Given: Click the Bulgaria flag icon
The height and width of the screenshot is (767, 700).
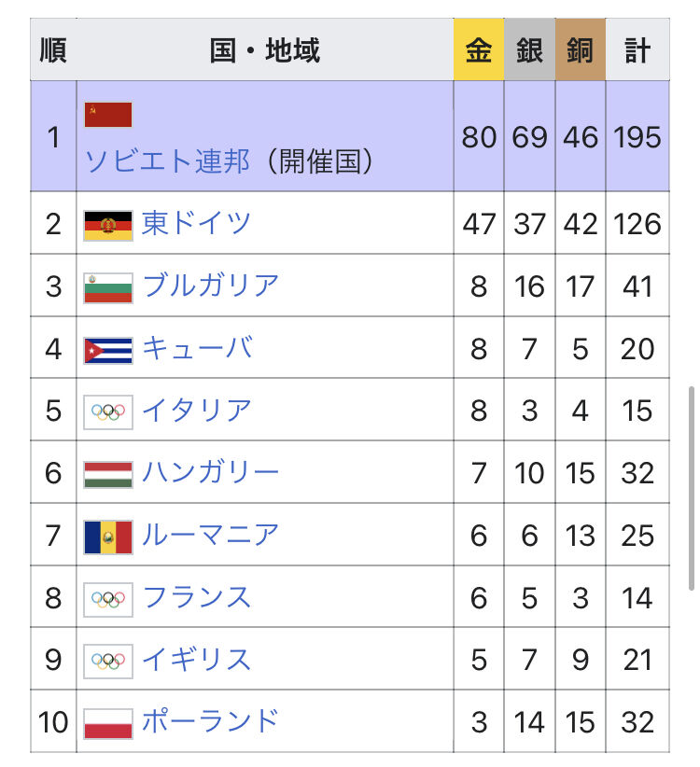Looking at the screenshot, I should click(108, 286).
